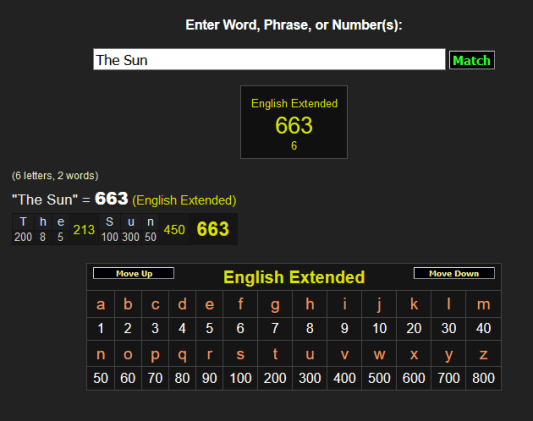Screen dimensions: 533x421
Task: Click letter 'e' in the cipher chart
Action: tap(209, 304)
